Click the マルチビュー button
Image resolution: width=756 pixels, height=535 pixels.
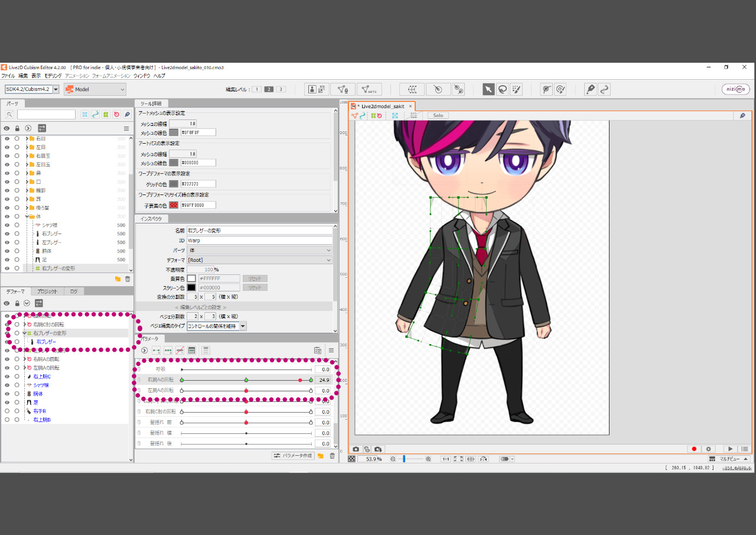pos(729,459)
